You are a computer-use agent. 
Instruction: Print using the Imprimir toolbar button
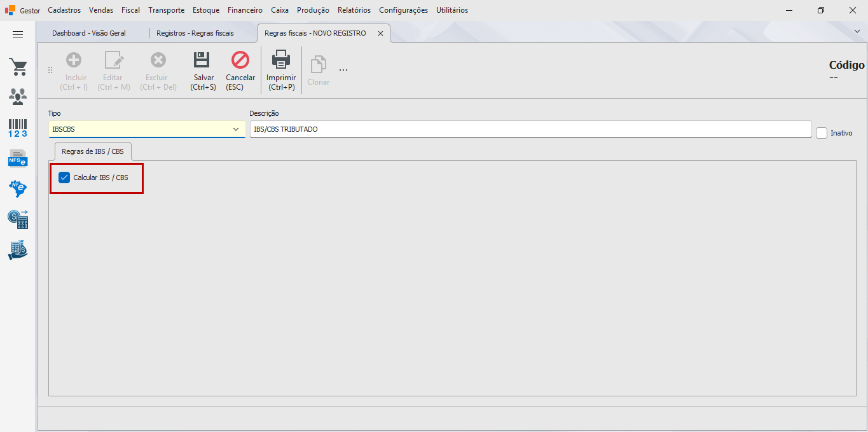[x=281, y=71]
